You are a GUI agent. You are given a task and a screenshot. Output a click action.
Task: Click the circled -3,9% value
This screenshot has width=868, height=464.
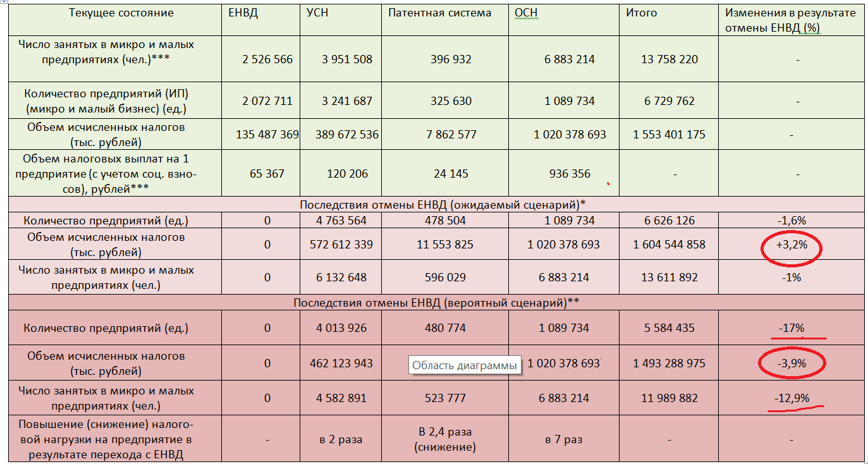click(x=790, y=363)
